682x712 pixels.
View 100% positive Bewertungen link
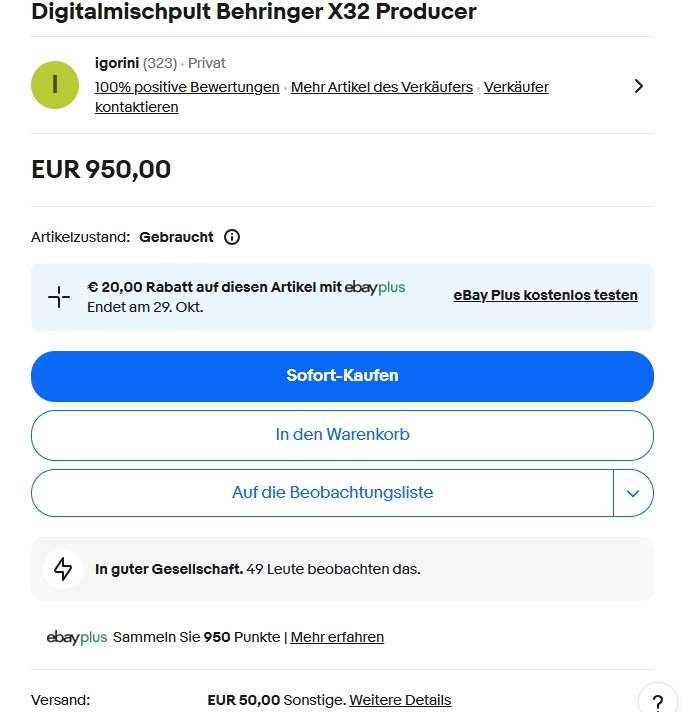click(x=187, y=87)
